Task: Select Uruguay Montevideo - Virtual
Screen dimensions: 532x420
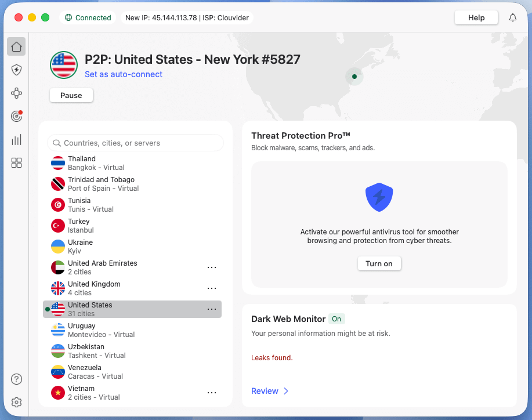Action: pos(132,330)
